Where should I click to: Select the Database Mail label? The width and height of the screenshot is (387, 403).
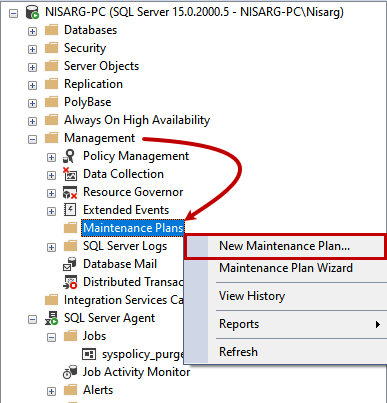120,264
